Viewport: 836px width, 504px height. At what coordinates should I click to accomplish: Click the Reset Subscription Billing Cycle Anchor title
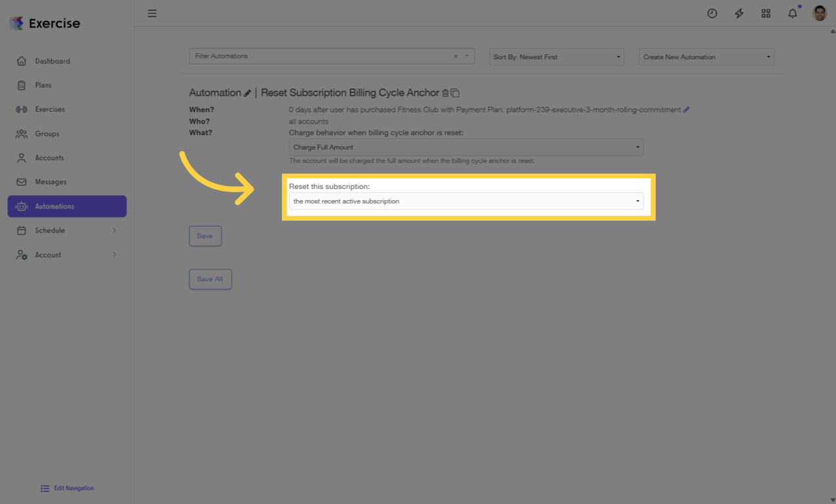click(x=350, y=93)
